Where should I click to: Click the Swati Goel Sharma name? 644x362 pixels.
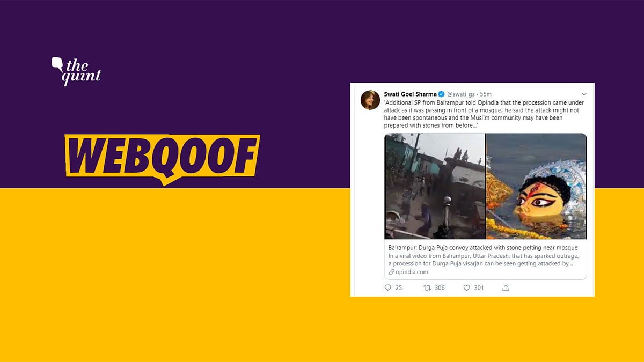coord(409,94)
